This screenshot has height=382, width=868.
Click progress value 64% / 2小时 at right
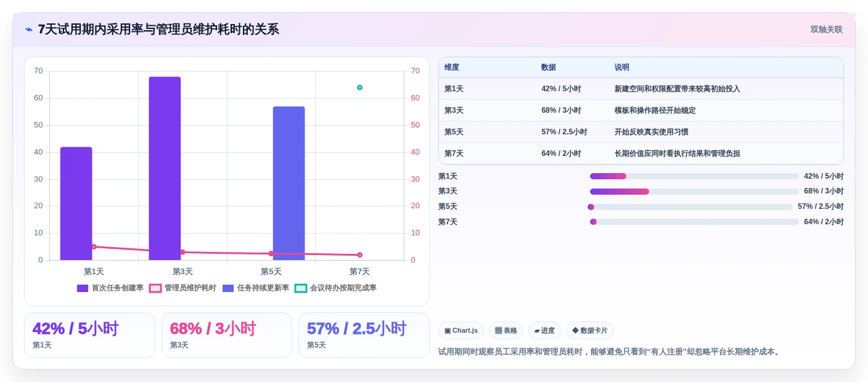tap(824, 222)
